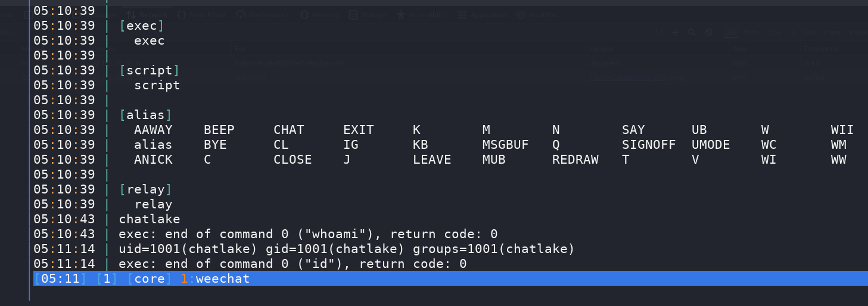
Task: Click the search requests magnifier icon
Action: pos(692,33)
